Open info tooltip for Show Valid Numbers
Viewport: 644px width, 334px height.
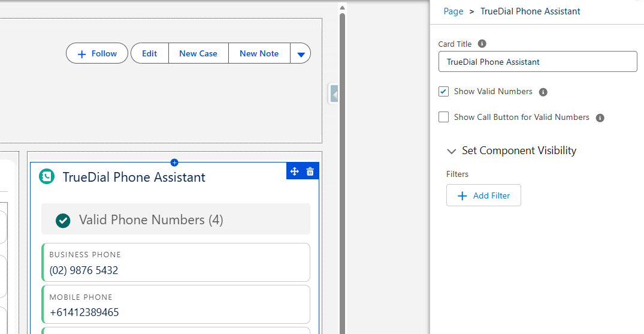click(x=543, y=92)
